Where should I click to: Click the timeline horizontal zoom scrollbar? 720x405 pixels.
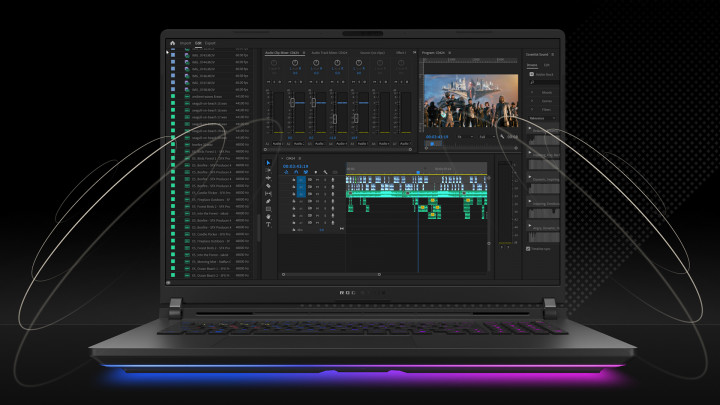click(331, 275)
